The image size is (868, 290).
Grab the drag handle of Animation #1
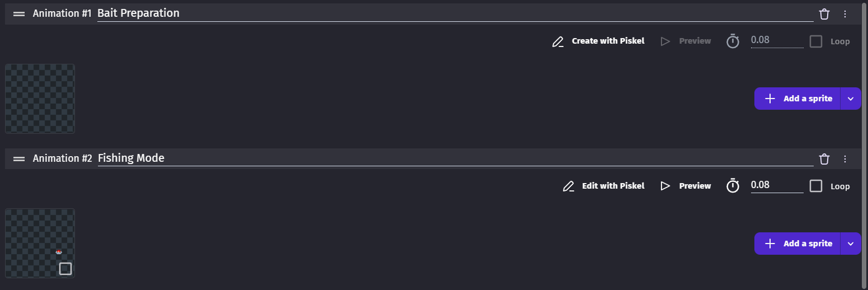19,14
